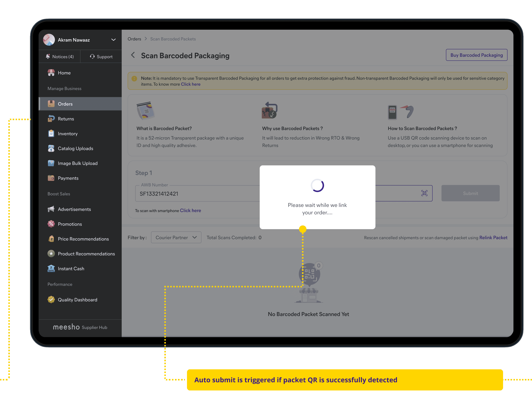The height and width of the screenshot is (409, 532).
Task: Click the Promotions percent icon
Action: [x=51, y=224]
